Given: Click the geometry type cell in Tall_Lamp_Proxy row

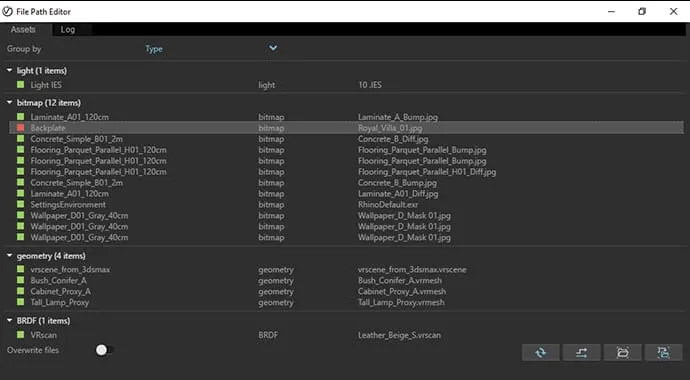Looking at the screenshot, I should [x=276, y=303].
